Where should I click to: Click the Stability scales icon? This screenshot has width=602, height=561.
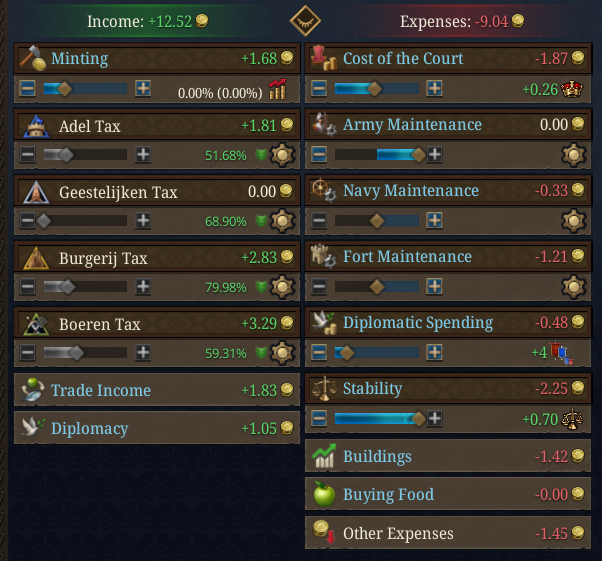click(x=573, y=419)
